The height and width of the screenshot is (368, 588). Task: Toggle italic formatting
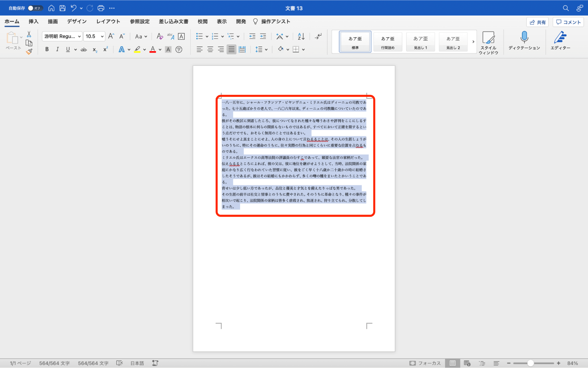(57, 49)
